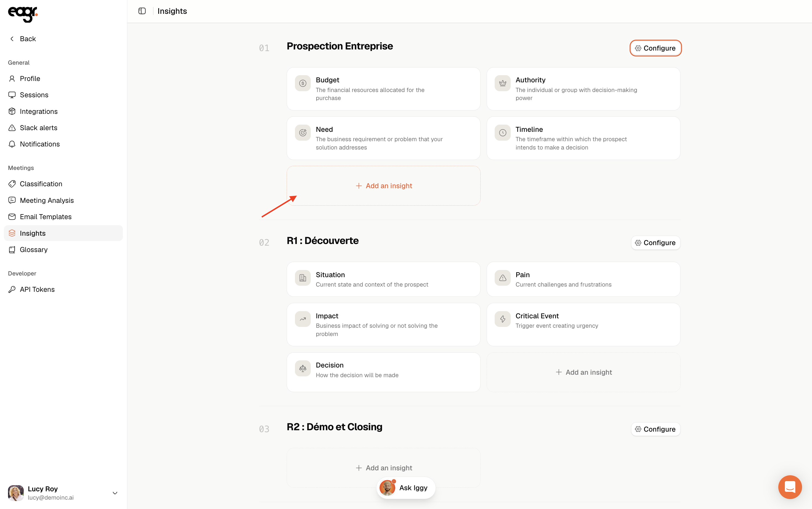Click the API Tokens key icon

coord(12,290)
